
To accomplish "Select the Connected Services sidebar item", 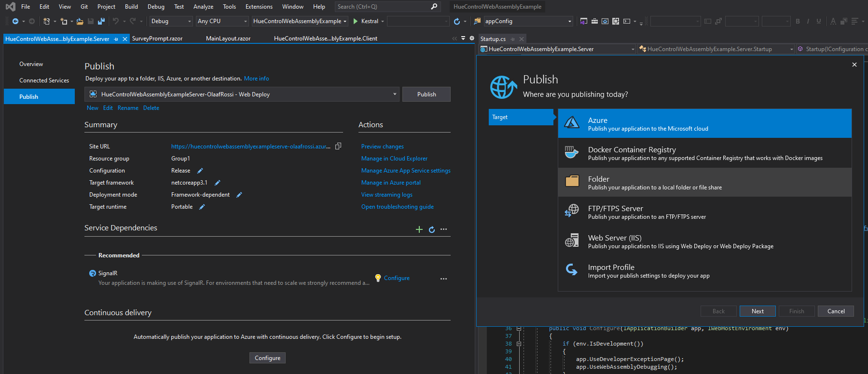I will point(44,80).
